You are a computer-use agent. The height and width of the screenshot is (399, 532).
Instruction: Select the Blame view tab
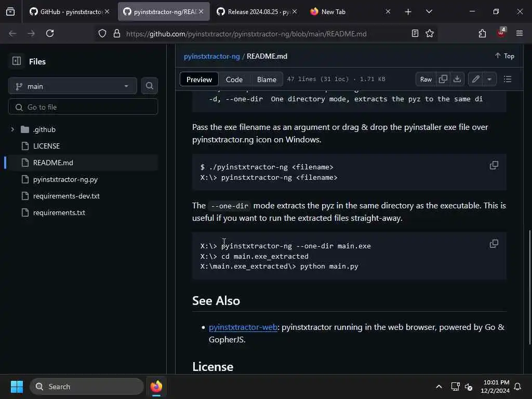click(267, 79)
